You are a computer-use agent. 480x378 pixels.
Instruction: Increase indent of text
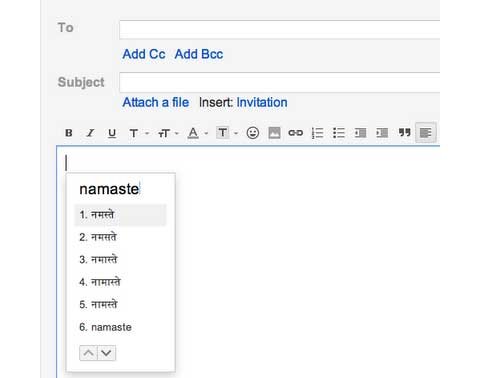coord(382,133)
